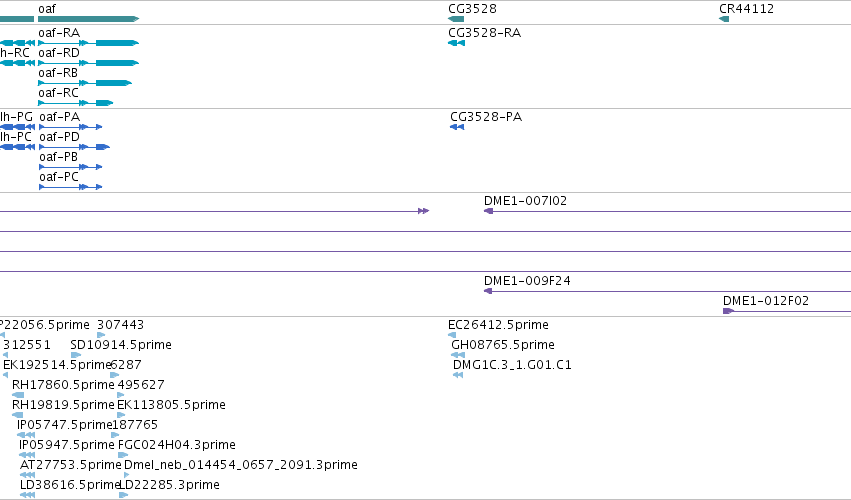Click the oaf-PD protein glyph
Screen dimensions: 851x500
pos(74,147)
